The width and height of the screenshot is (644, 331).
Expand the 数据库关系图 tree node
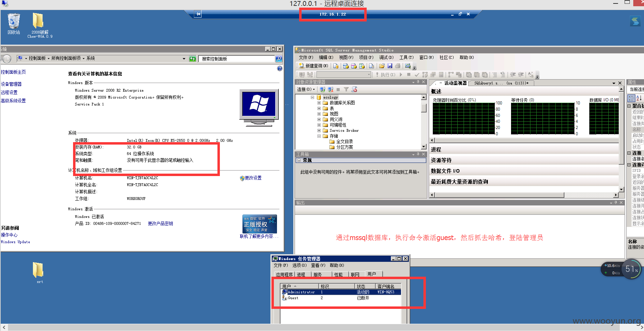pyautogui.click(x=319, y=103)
